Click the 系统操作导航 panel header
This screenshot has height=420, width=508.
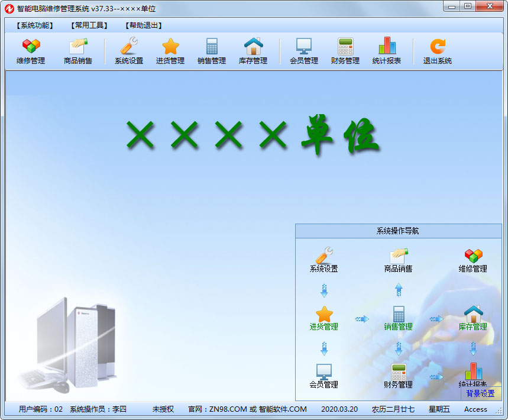point(398,231)
